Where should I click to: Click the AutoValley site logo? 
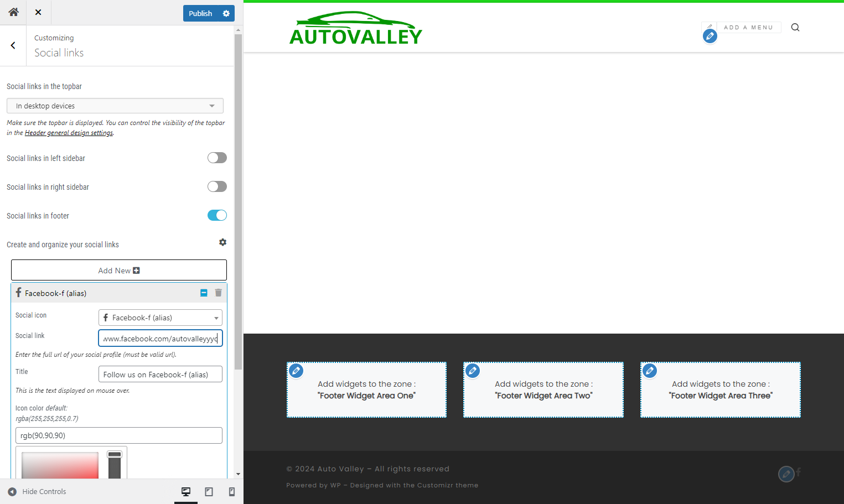coord(355,28)
